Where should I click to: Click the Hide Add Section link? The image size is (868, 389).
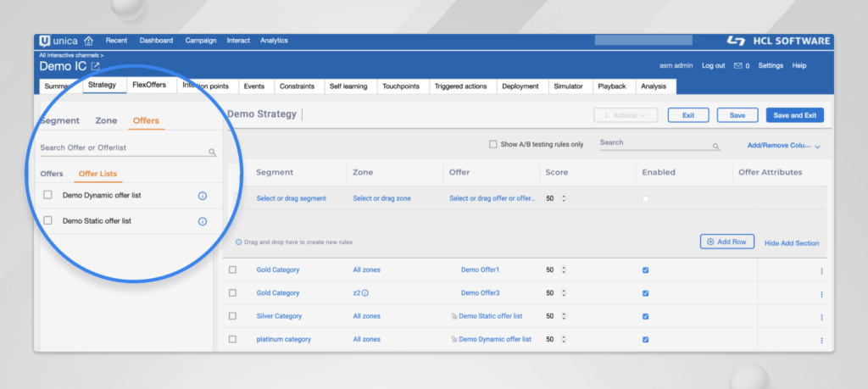[x=792, y=243]
